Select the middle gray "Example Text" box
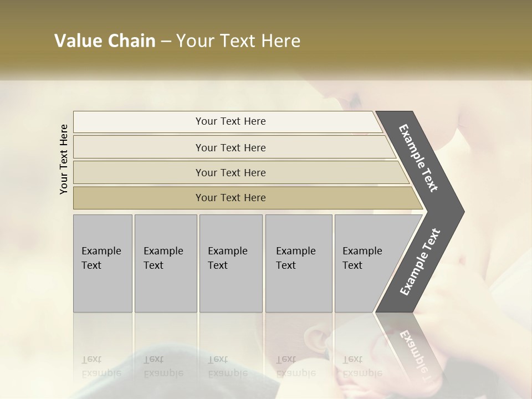This screenshot has width=532, height=399. [230, 263]
